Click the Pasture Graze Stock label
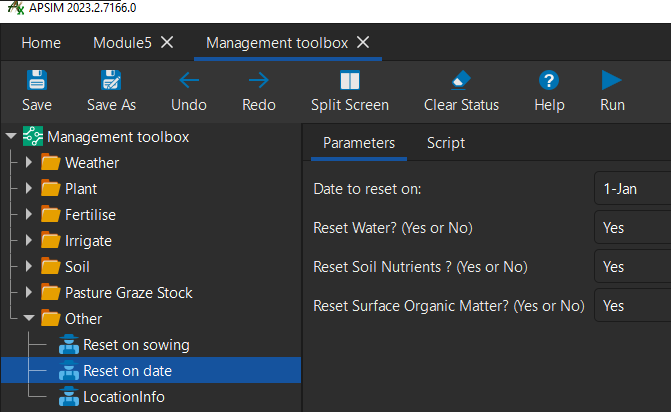Image resolution: width=671 pixels, height=412 pixels. [128, 293]
